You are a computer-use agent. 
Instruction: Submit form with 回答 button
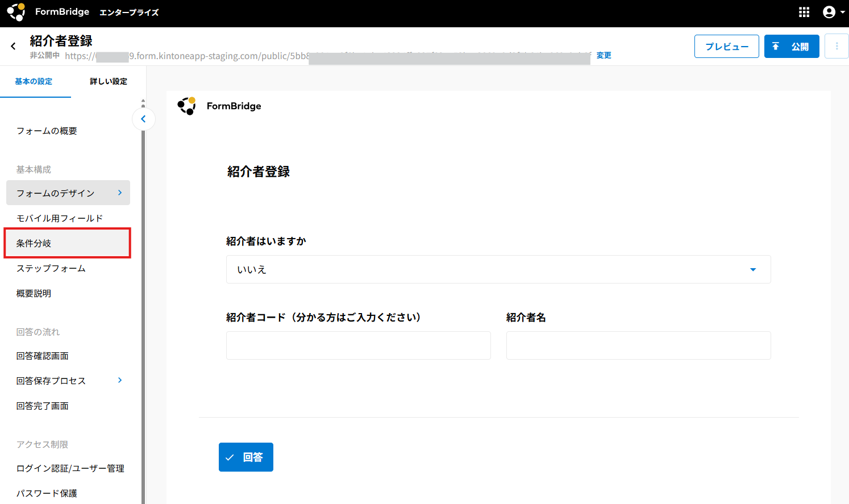coord(245,457)
